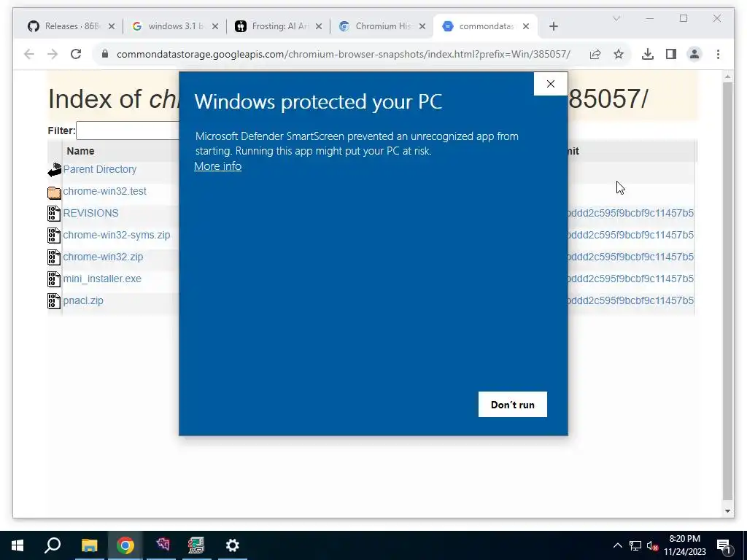Click the Chrome taskbar icon
Viewport: 747px width, 560px height.
[125, 545]
